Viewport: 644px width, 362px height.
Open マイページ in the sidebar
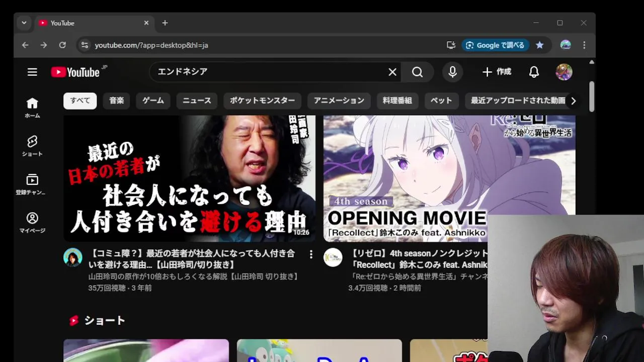pos(32,222)
